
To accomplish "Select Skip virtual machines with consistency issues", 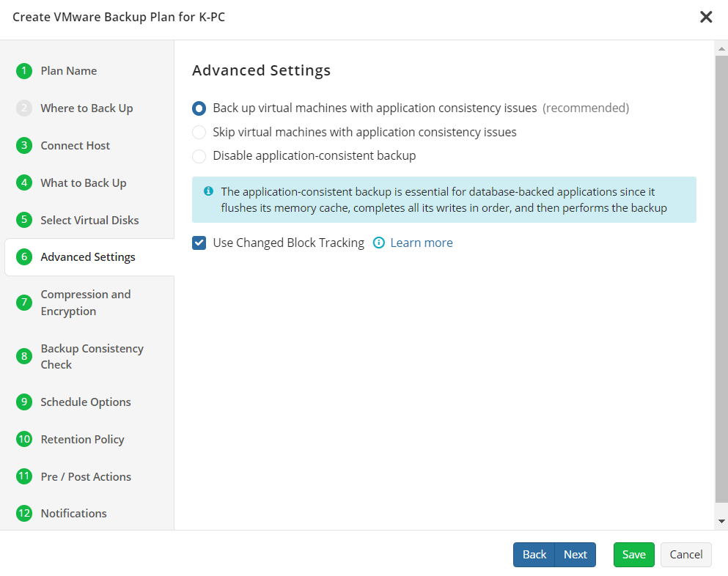I will (x=199, y=133).
